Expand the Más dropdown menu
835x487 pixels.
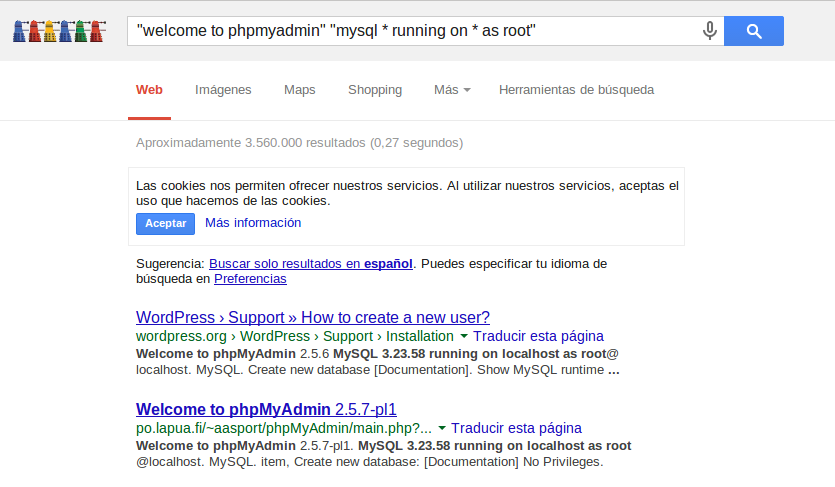click(452, 90)
